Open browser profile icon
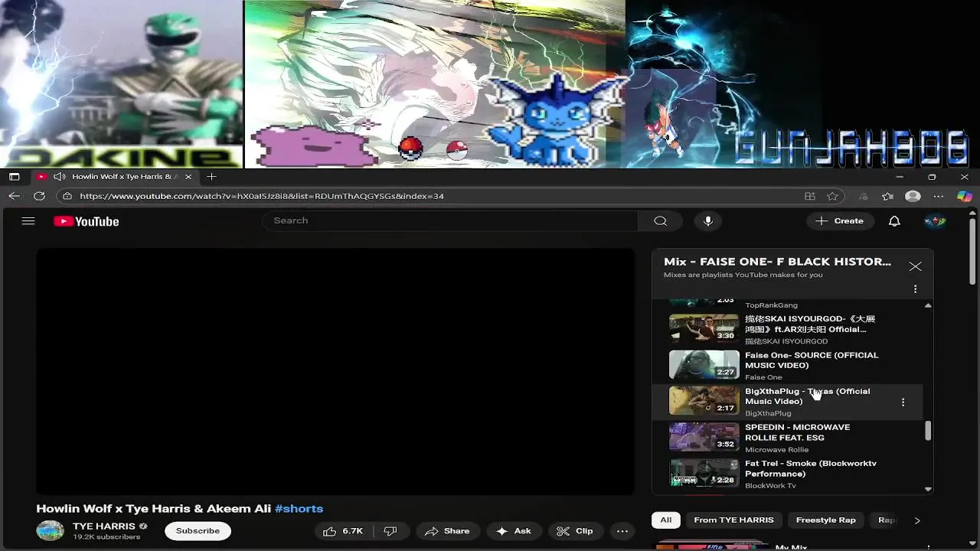The width and height of the screenshot is (980, 551). click(913, 196)
